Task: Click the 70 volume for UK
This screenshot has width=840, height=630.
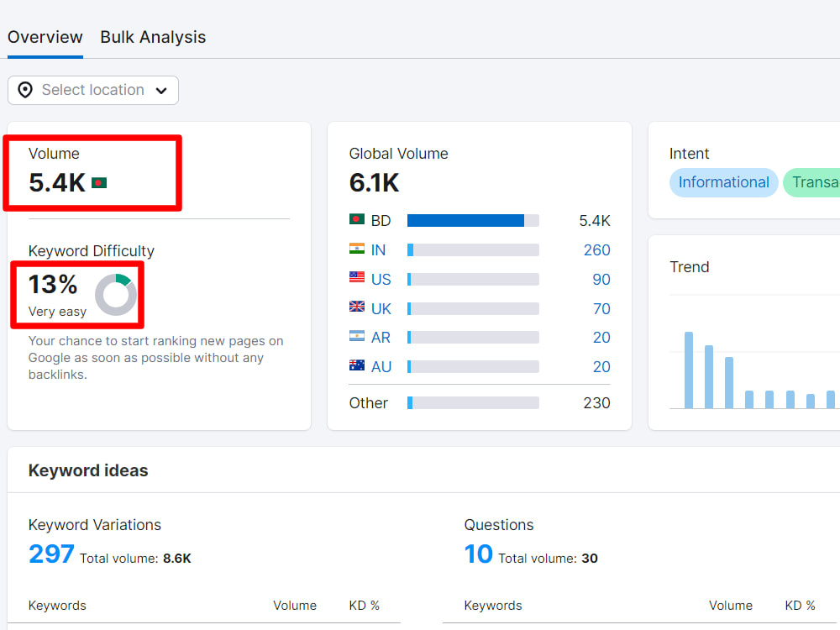Action: click(x=601, y=309)
